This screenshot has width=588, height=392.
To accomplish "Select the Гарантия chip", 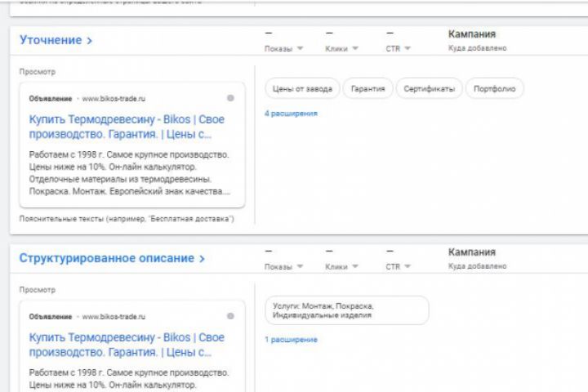I will (367, 88).
